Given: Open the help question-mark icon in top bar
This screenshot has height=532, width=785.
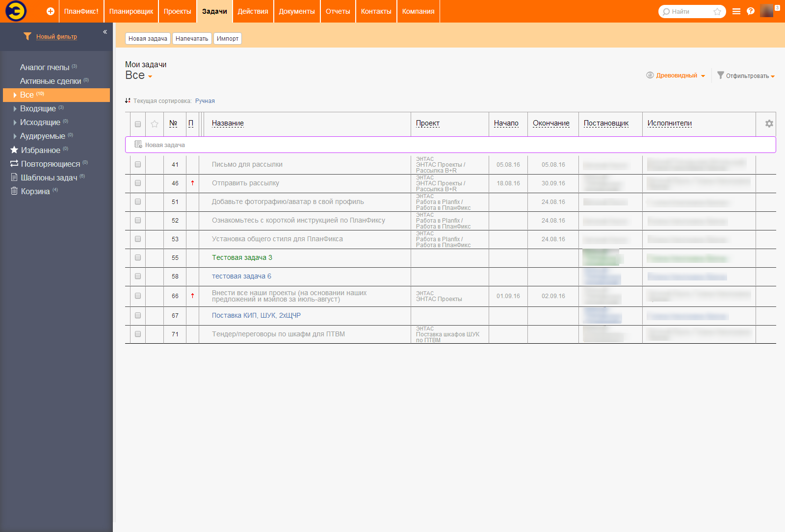Looking at the screenshot, I should coord(751,11).
